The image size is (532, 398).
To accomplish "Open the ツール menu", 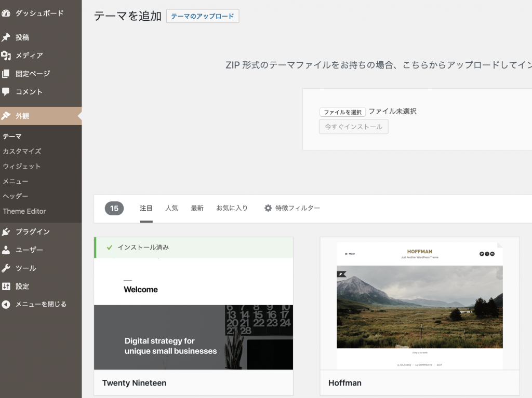I will pos(41,268).
